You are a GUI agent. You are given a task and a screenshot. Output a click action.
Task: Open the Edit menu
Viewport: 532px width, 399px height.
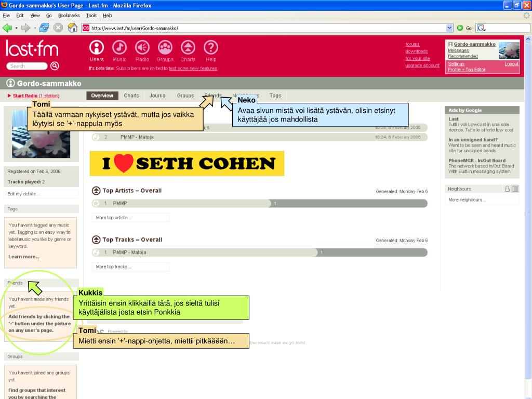20,15
